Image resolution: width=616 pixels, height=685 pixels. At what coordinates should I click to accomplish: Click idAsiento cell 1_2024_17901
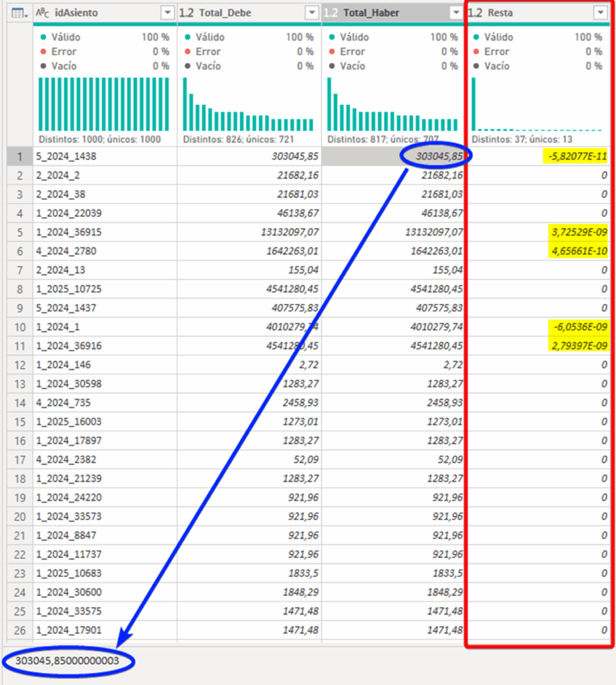105,630
